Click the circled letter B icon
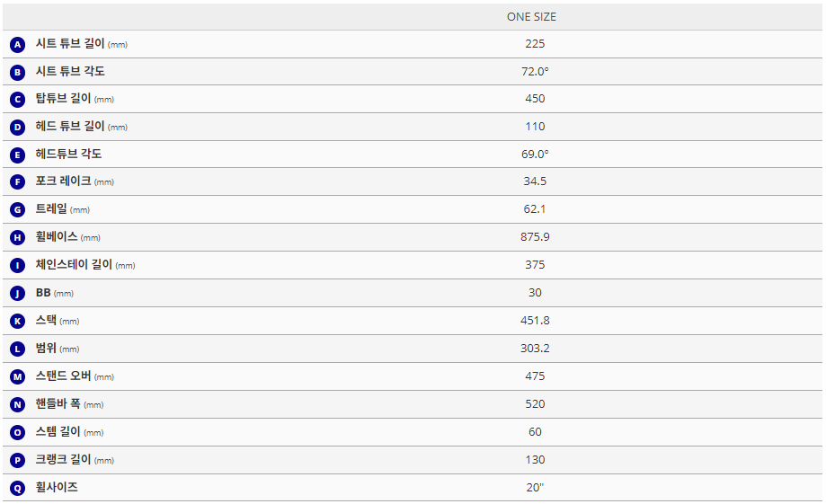 coord(17,72)
